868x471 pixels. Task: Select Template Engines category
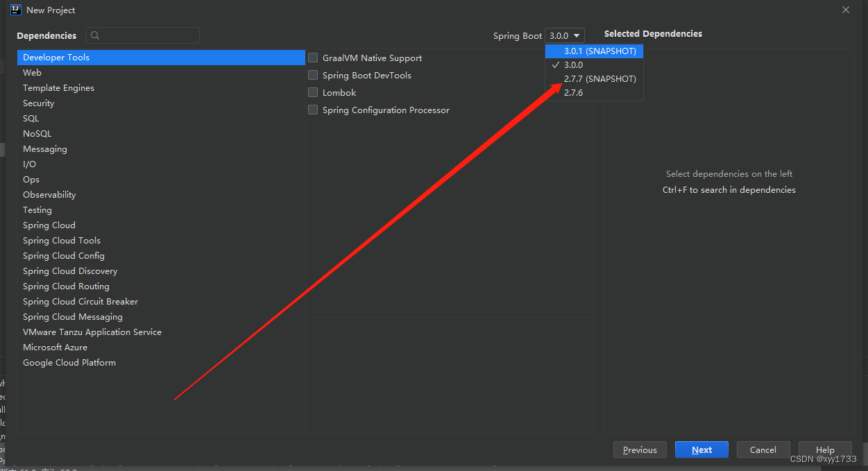161,88
